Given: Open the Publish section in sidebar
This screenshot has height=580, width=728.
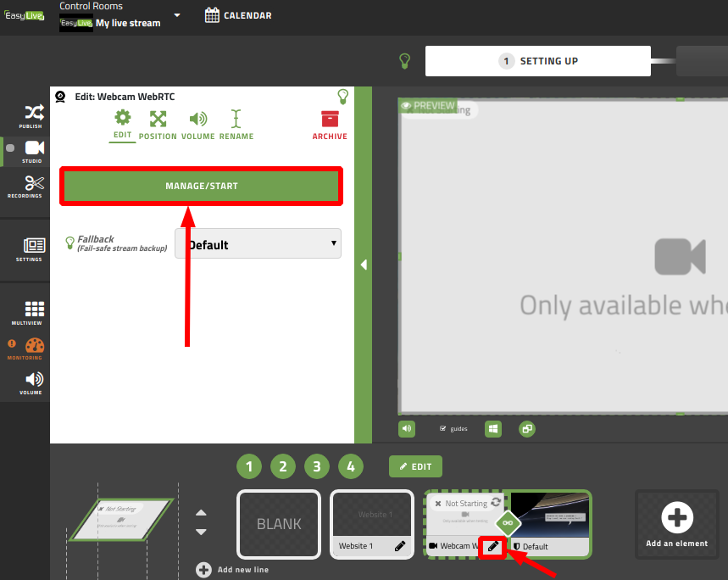Looking at the screenshot, I should coord(31,115).
